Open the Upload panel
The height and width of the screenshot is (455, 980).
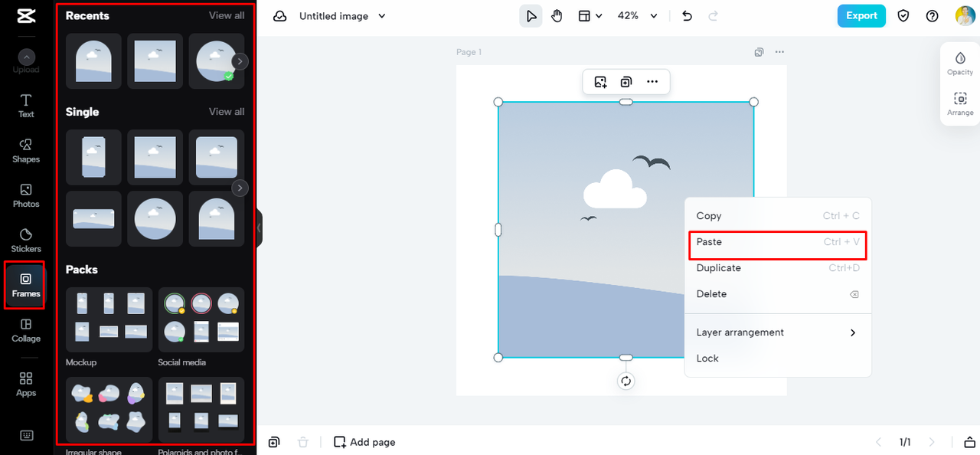click(x=26, y=61)
